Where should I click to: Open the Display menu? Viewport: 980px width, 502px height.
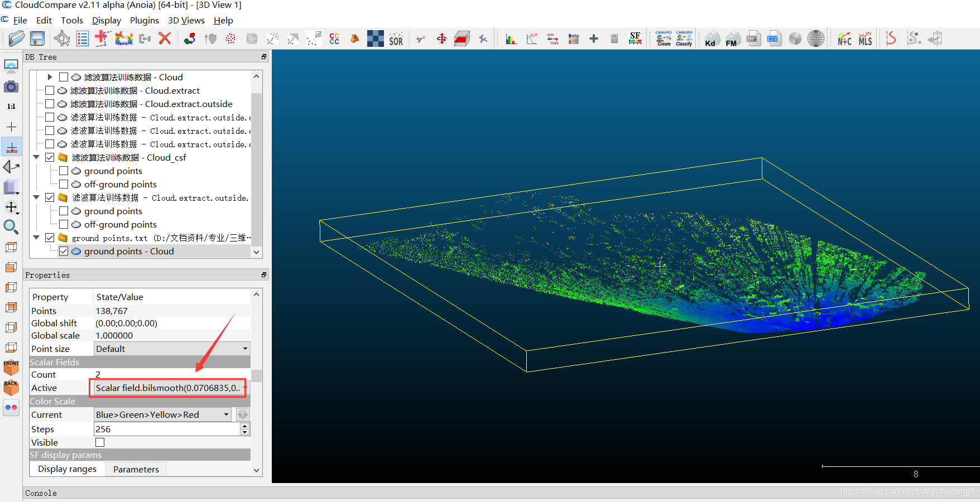pos(107,20)
